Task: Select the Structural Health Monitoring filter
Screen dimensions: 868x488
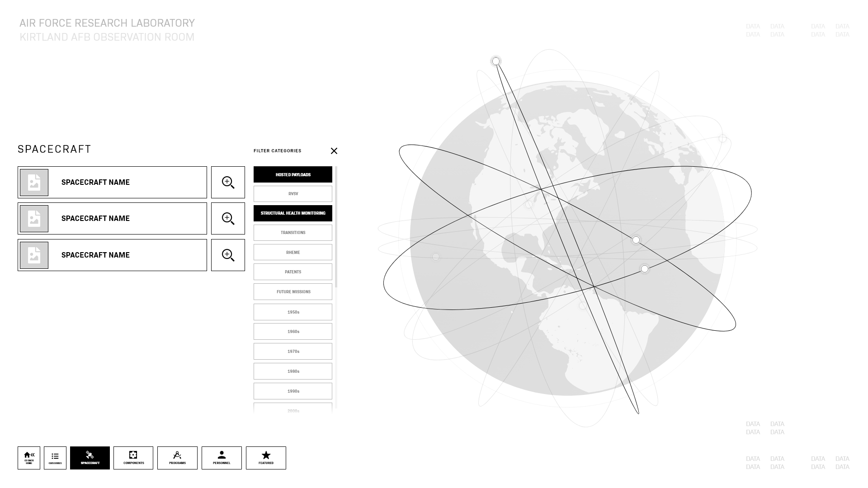Action: tap(292, 213)
